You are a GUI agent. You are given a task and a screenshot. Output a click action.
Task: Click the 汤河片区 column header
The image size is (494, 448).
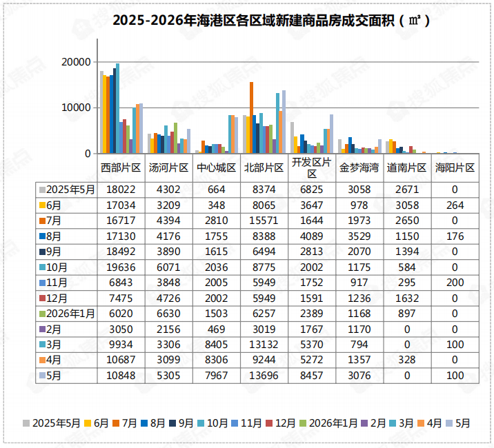(168, 167)
